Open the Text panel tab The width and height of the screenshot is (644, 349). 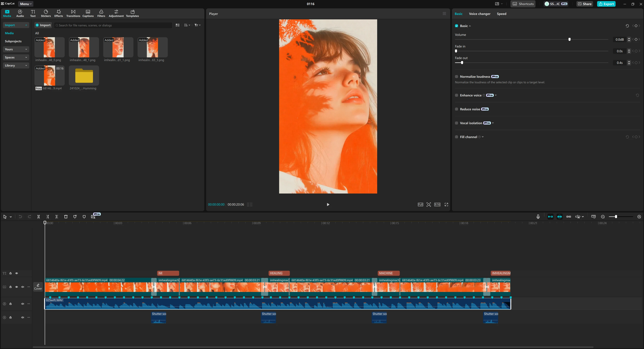(x=33, y=13)
